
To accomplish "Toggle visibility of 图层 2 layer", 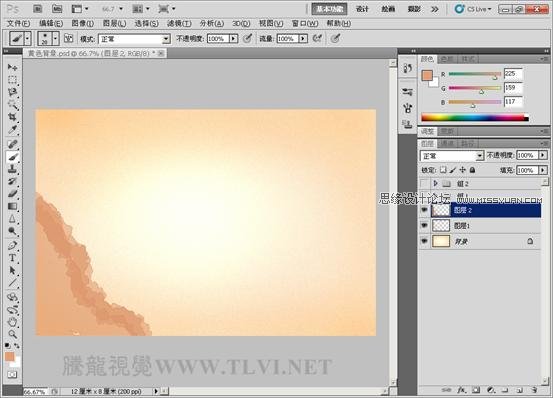I will click(x=424, y=210).
